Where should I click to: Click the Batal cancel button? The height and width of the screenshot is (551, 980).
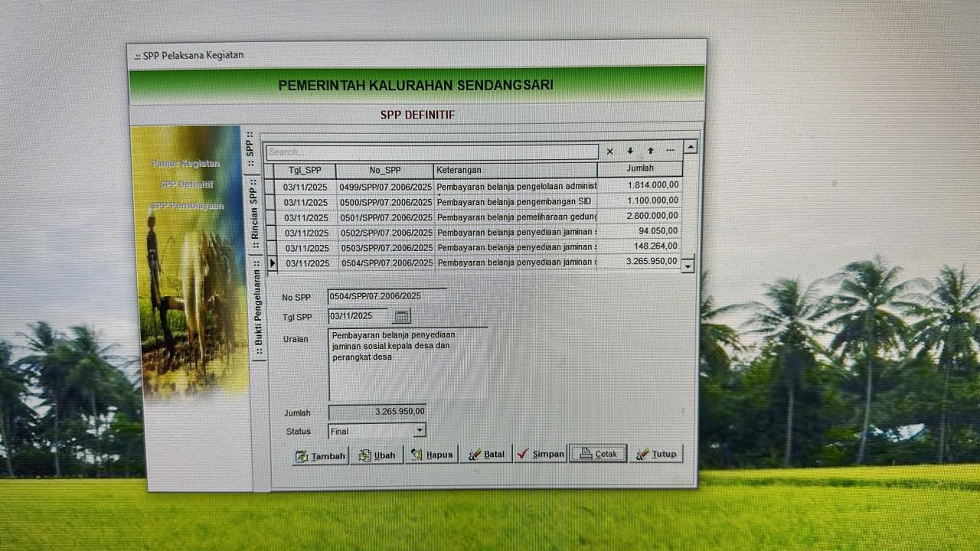[x=486, y=455]
